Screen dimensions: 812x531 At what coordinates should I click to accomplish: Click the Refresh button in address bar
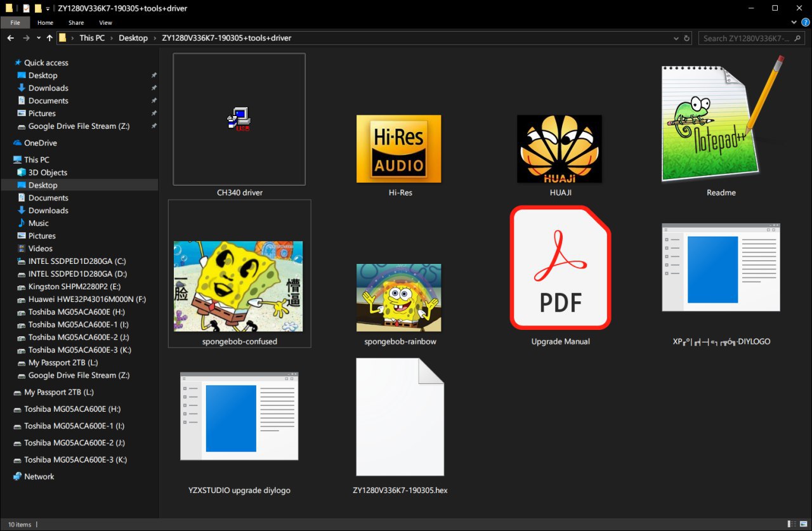(x=686, y=38)
